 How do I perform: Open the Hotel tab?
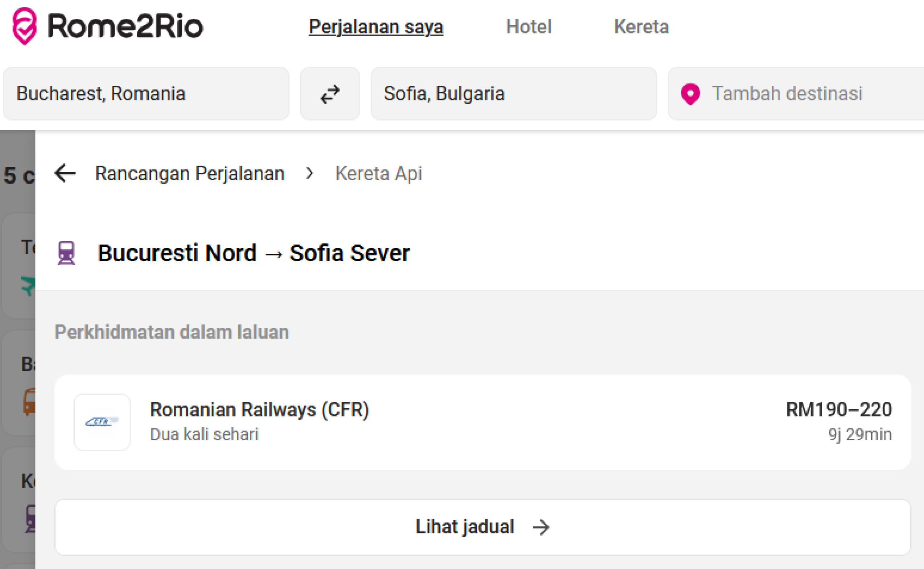coord(528,27)
